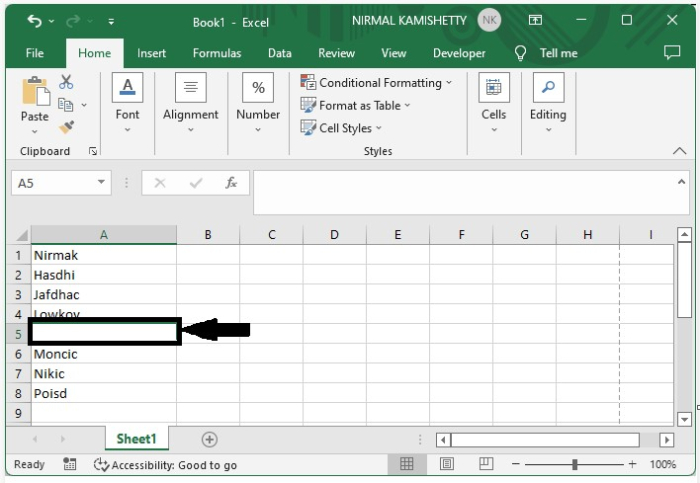Viewport: 700px width, 483px height.
Task: Add a new sheet with plus icon
Action: (209, 439)
